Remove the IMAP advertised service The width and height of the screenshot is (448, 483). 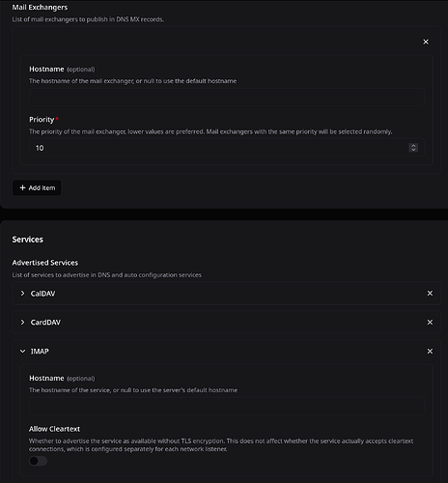[x=430, y=352]
